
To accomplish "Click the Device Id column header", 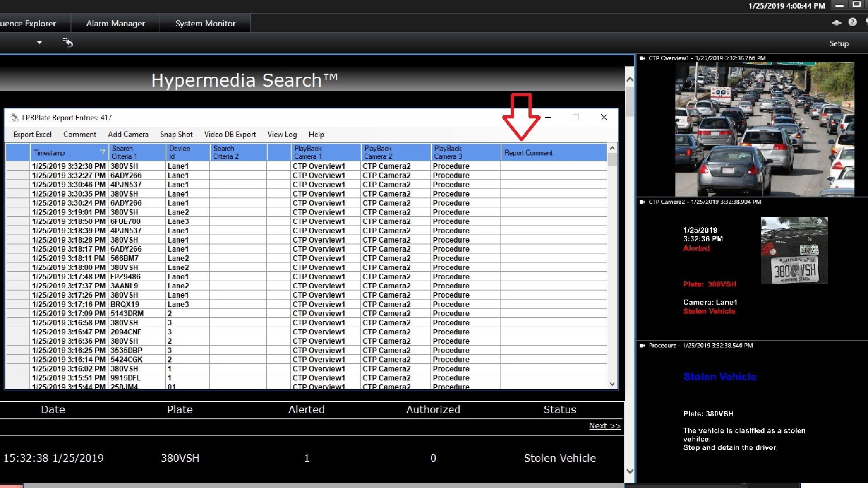I will pos(188,152).
